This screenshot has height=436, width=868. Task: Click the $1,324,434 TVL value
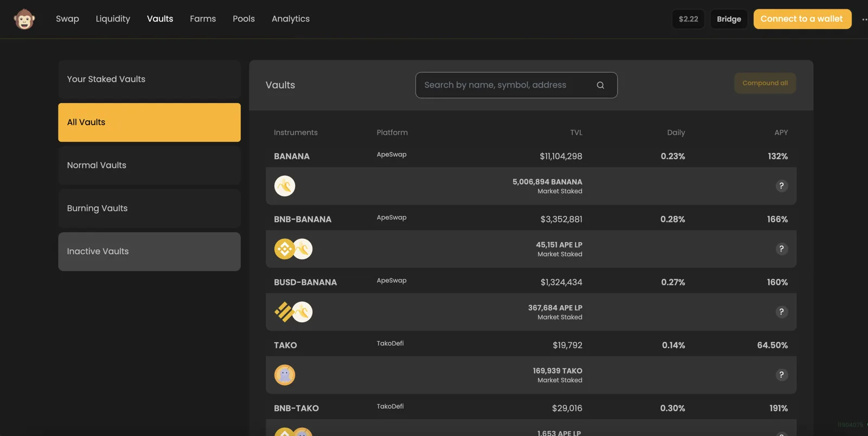point(561,282)
